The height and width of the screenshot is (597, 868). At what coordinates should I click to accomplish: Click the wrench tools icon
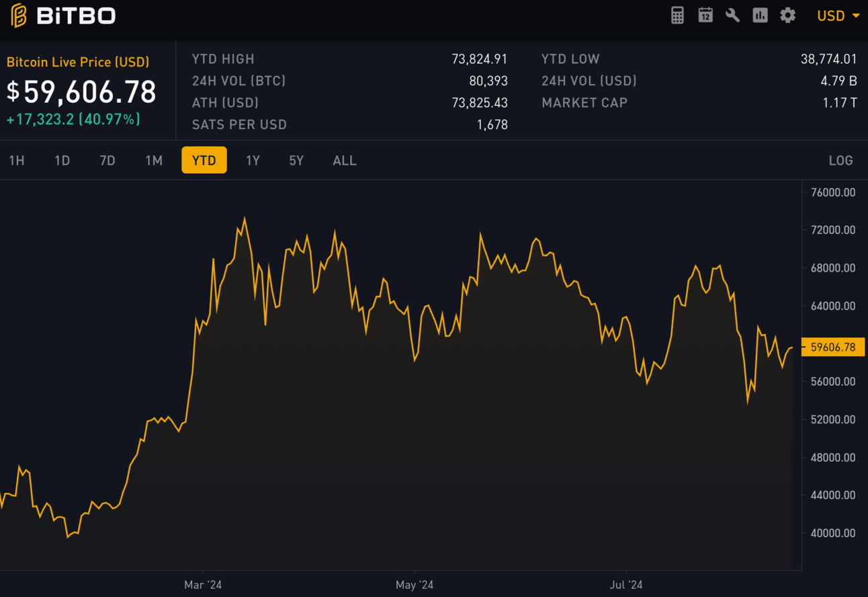point(732,15)
